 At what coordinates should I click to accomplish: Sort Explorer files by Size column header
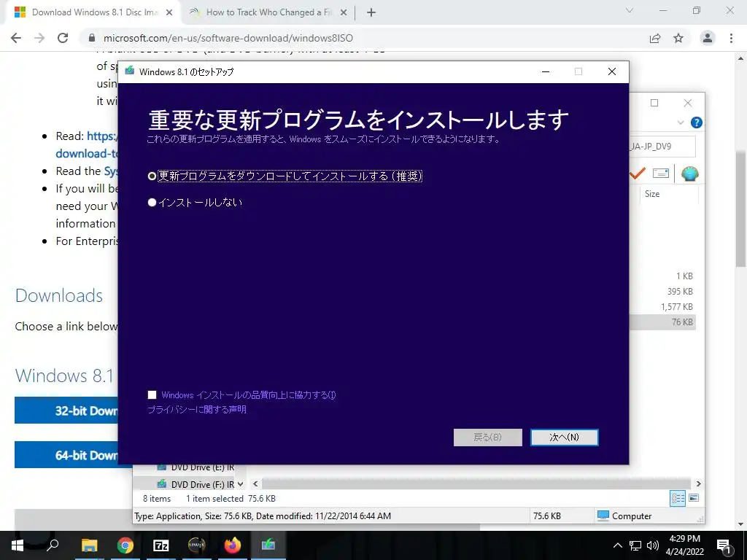[651, 194]
